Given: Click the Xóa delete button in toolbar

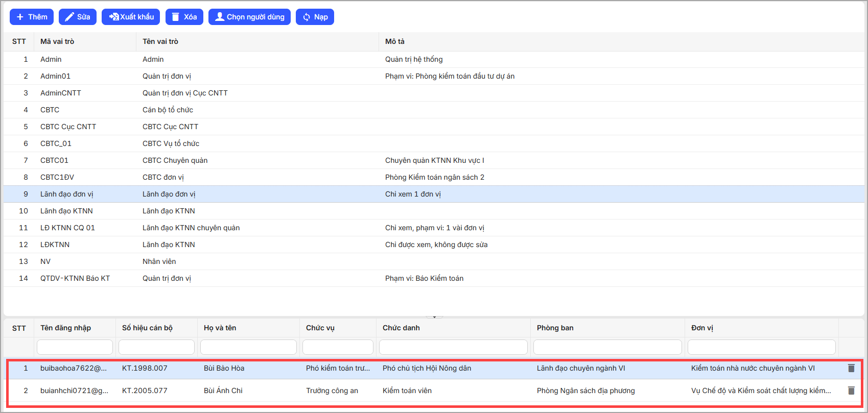Looking at the screenshot, I should tap(184, 17).
